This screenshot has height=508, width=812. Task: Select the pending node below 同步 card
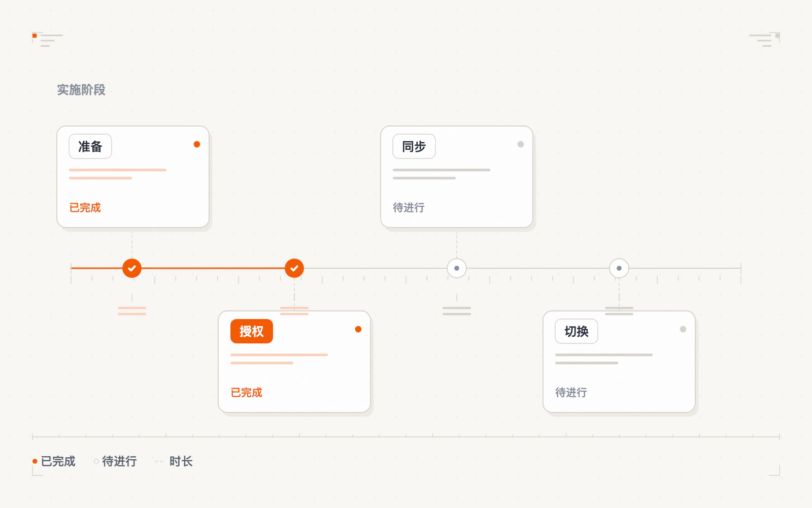(x=457, y=268)
